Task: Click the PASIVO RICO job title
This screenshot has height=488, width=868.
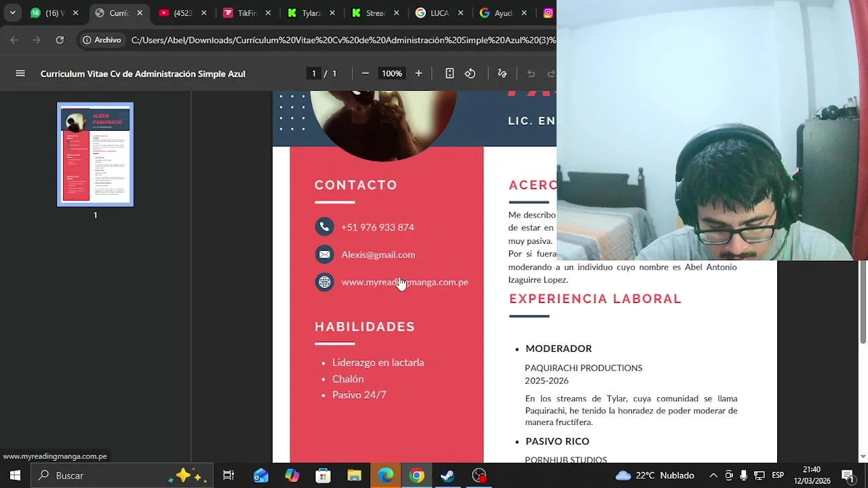Action: [557, 441]
